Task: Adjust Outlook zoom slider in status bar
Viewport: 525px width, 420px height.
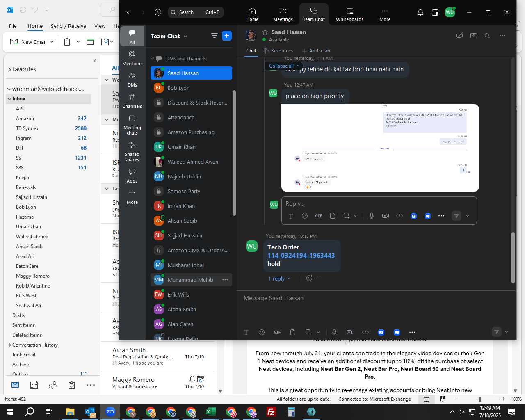Action: pyautogui.click(x=479, y=399)
